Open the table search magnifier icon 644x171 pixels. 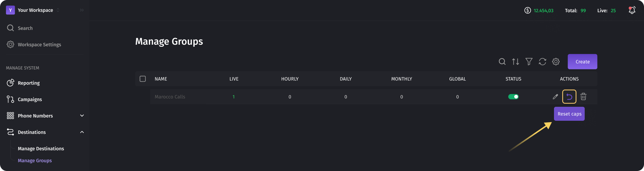[x=502, y=62]
